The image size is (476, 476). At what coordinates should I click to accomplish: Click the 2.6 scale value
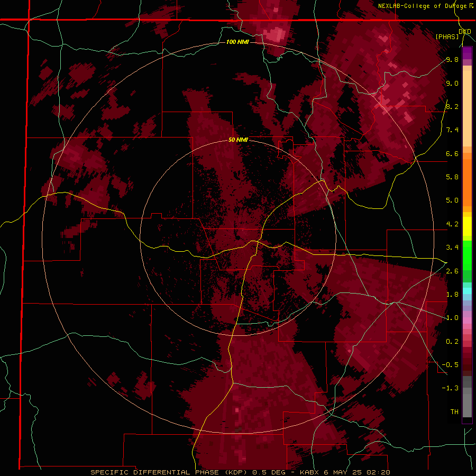click(x=452, y=271)
